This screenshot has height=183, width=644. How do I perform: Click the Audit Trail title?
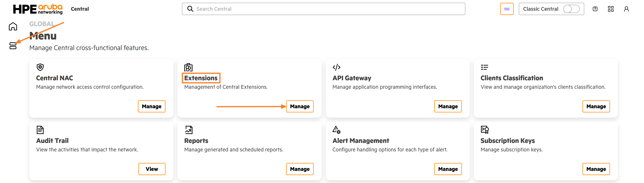coord(52,141)
